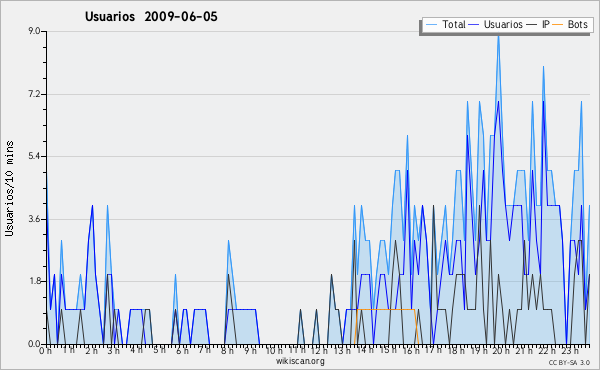Click the light blue Total legend line swatch
The width and height of the screenshot is (600, 370).
coord(431,25)
